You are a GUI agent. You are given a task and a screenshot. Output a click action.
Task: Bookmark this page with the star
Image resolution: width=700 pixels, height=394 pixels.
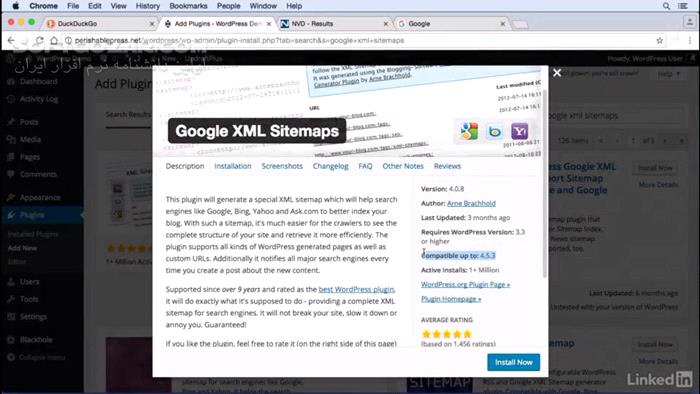[659, 41]
